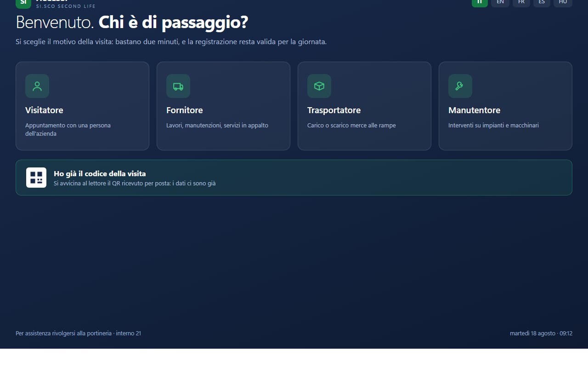Switch language to ES
The width and height of the screenshot is (588, 368).
coord(542,2)
